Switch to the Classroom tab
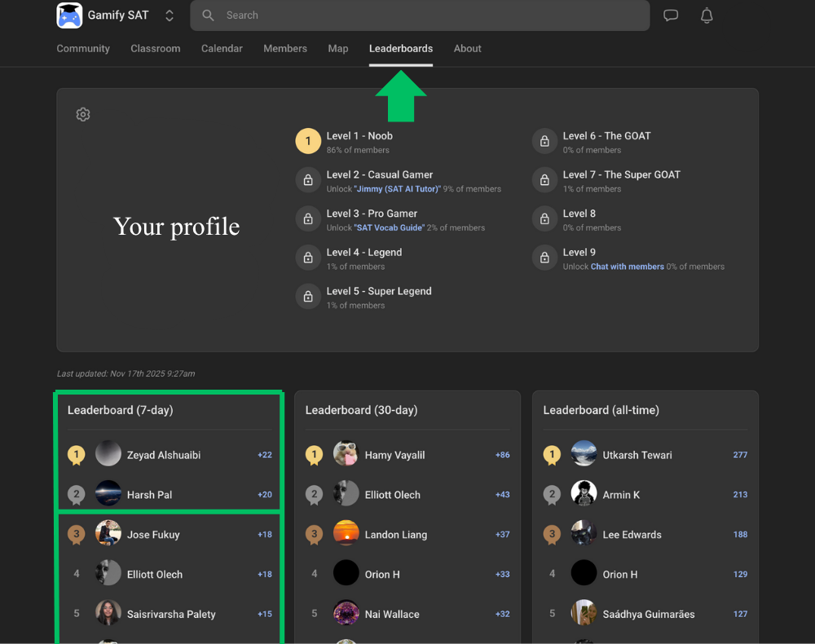The width and height of the screenshot is (815, 644). point(155,49)
